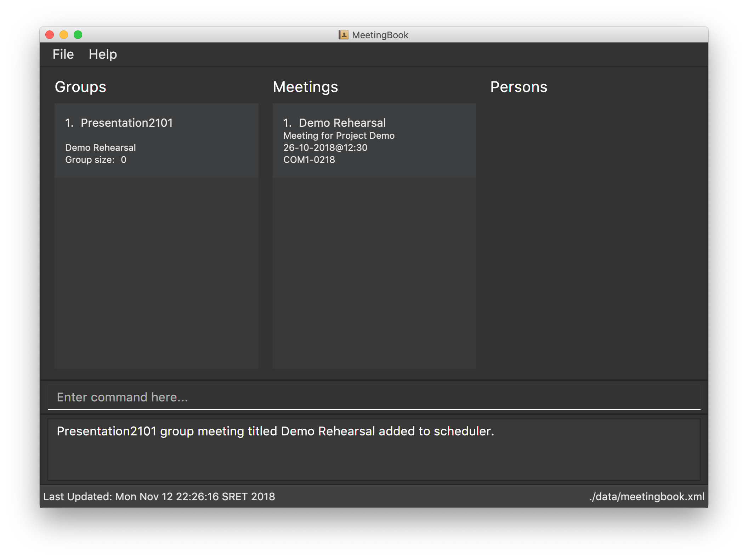Open the File menu

point(63,54)
